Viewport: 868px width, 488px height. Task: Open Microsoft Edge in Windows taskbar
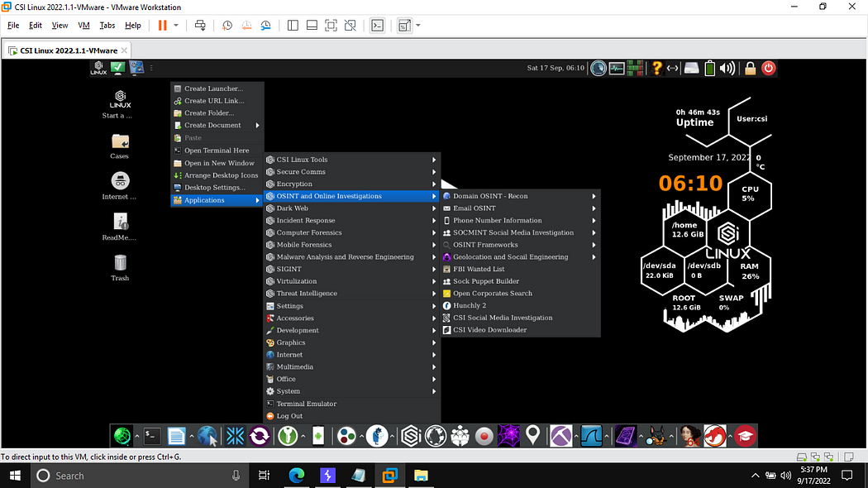click(297, 476)
